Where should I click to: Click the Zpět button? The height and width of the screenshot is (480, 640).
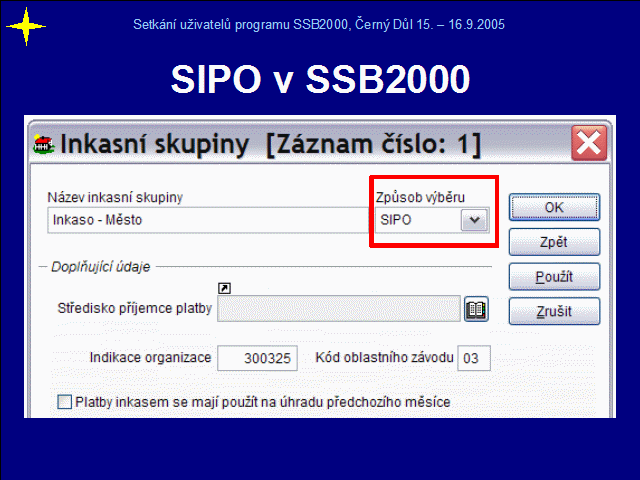tap(554, 242)
